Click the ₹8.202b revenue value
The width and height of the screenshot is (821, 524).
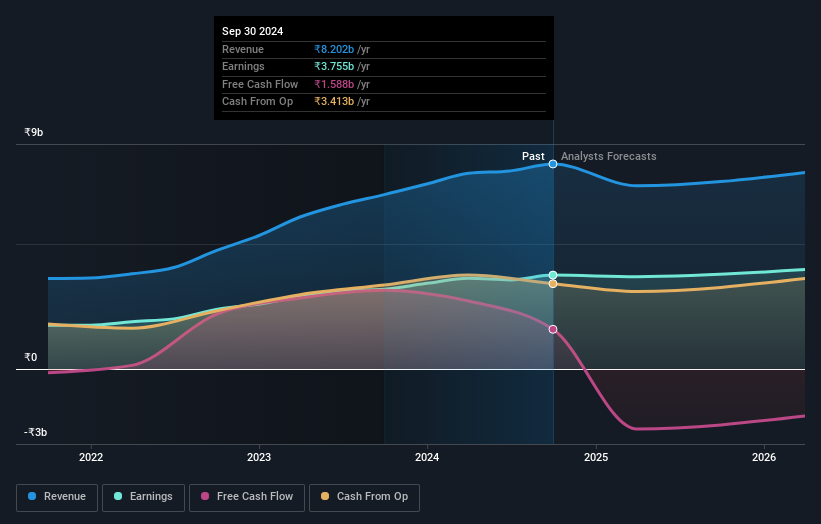(x=334, y=49)
